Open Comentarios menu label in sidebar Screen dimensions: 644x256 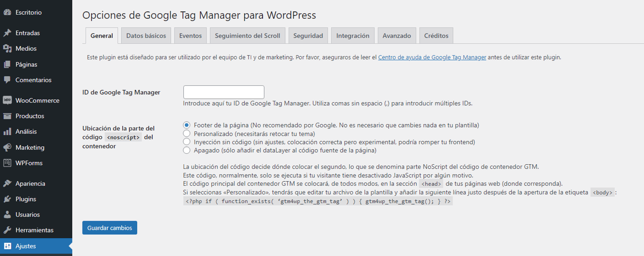(33, 80)
